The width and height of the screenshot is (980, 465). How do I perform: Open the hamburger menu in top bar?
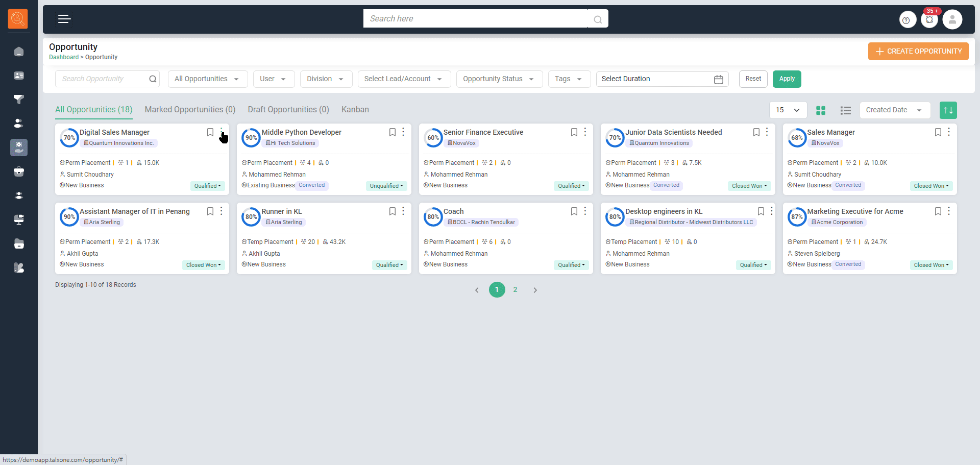pyautogui.click(x=64, y=19)
